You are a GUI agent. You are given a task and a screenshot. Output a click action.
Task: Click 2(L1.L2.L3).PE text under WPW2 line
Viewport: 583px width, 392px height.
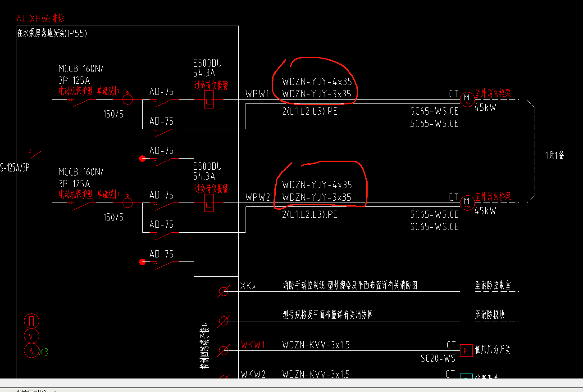310,215
